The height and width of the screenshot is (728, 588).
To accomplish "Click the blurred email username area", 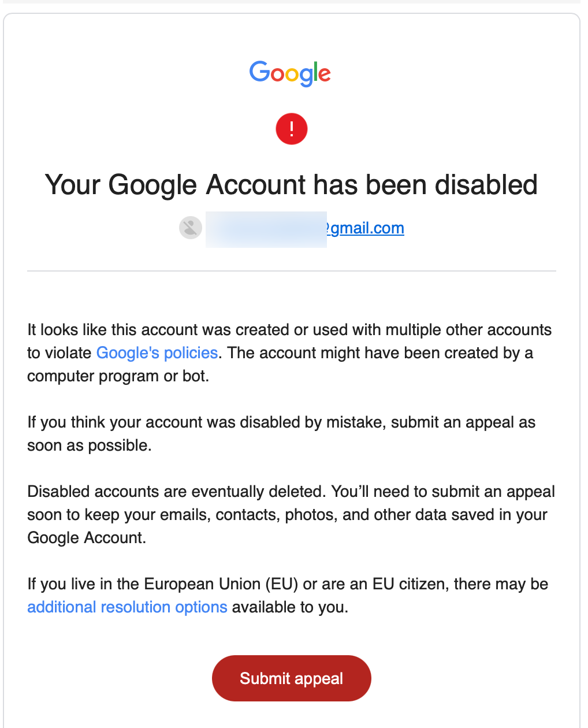I will click(x=266, y=229).
